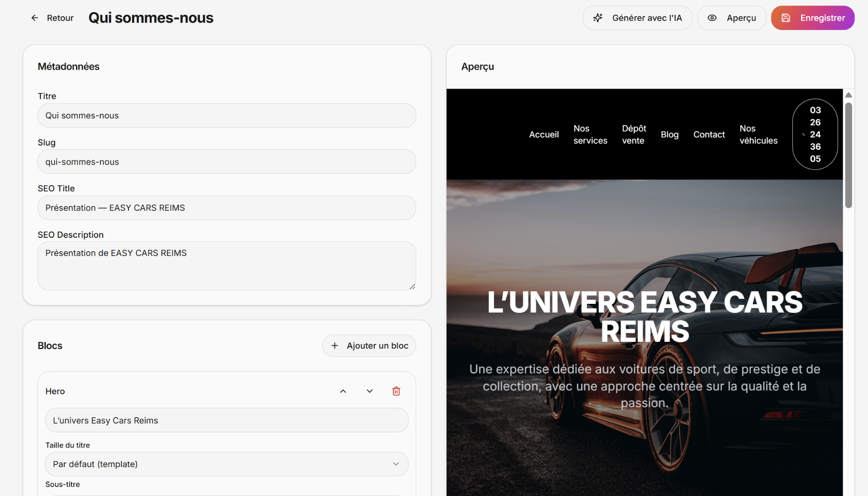Screen dimensions: 868x496
Task: Focus the SEO Title input field
Action: [x=226, y=208]
